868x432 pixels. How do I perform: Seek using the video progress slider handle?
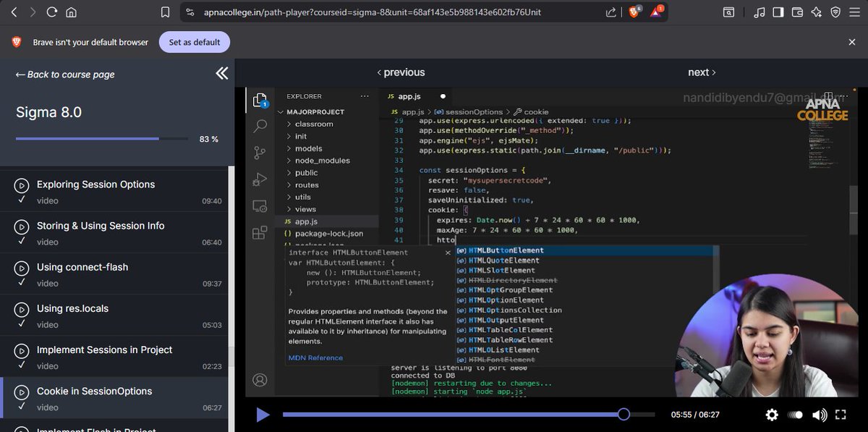[624, 414]
